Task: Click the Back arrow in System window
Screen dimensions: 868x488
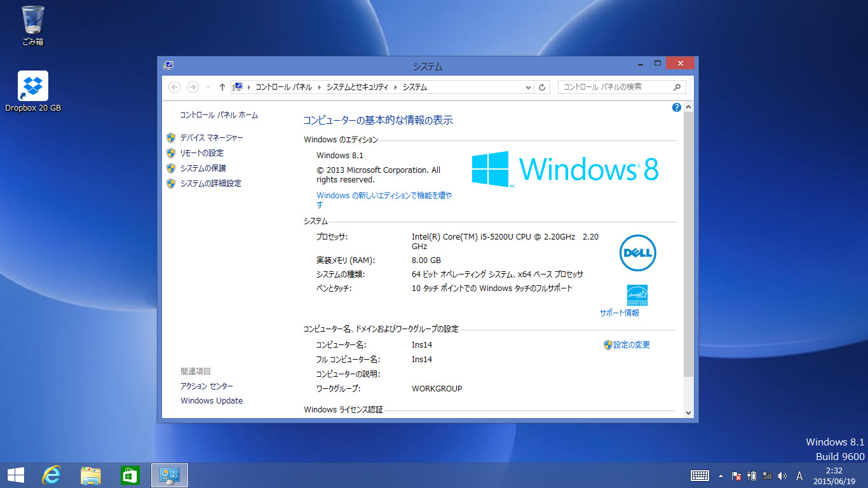Action: [175, 87]
